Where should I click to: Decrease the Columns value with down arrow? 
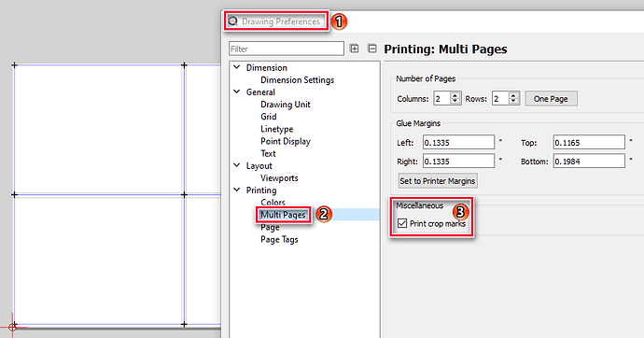coord(455,101)
